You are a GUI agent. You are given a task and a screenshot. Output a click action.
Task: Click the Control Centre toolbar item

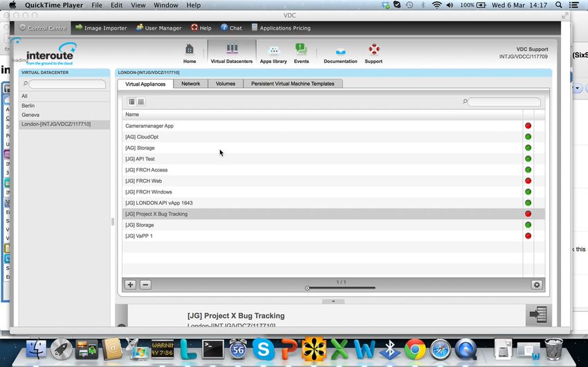click(42, 28)
